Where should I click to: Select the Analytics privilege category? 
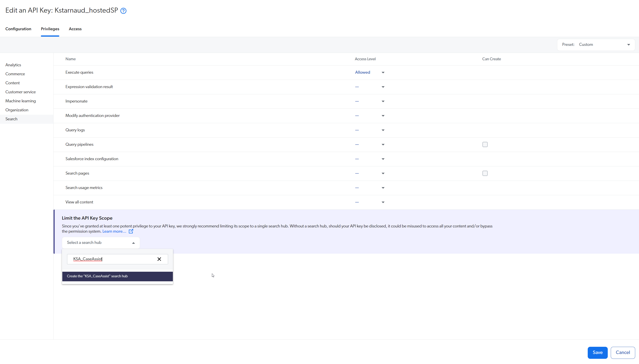tap(13, 65)
